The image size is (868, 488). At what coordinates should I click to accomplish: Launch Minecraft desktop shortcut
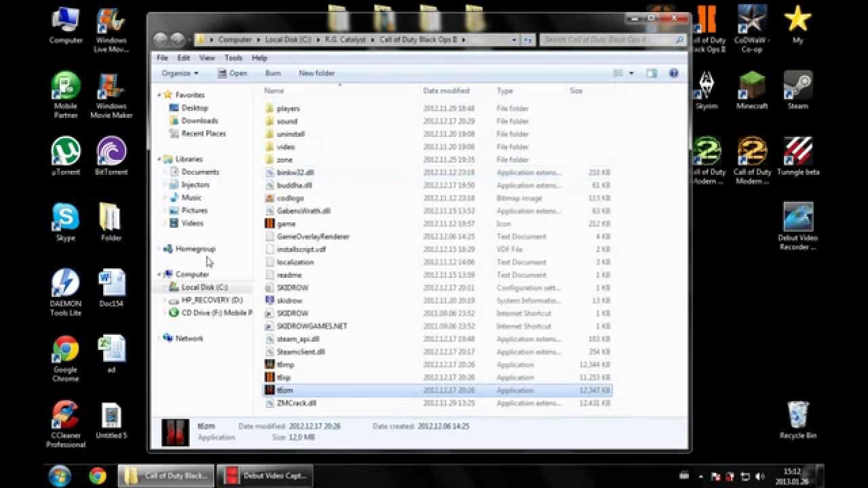coord(752,90)
